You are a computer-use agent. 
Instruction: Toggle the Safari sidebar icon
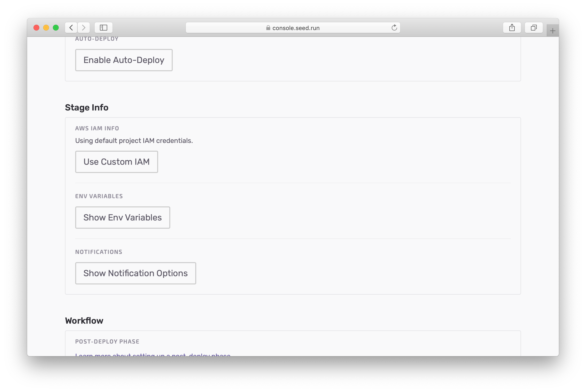[103, 28]
